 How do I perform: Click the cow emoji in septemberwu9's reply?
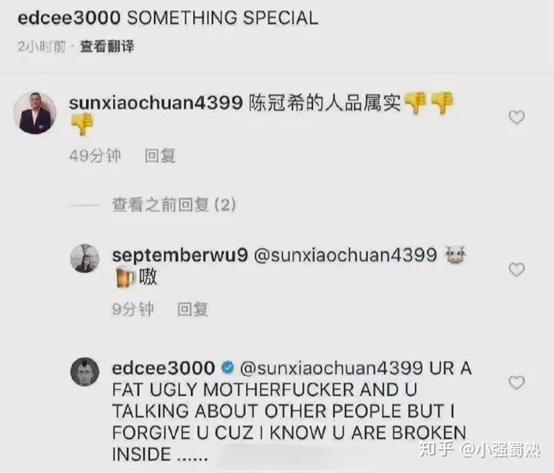(x=455, y=255)
